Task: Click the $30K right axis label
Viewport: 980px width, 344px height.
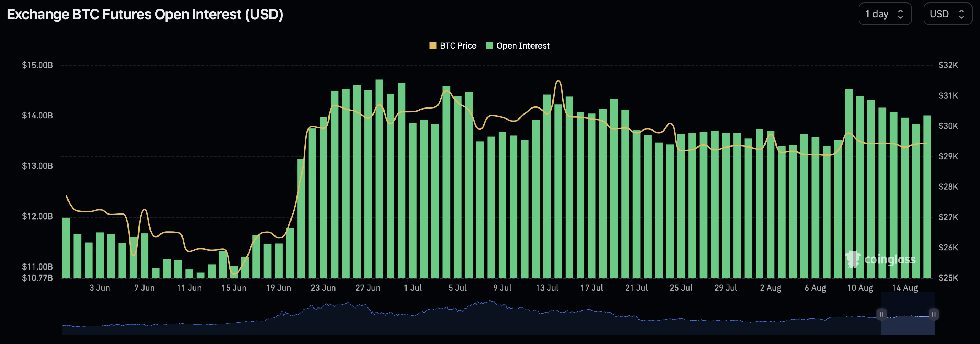Action: [x=948, y=126]
